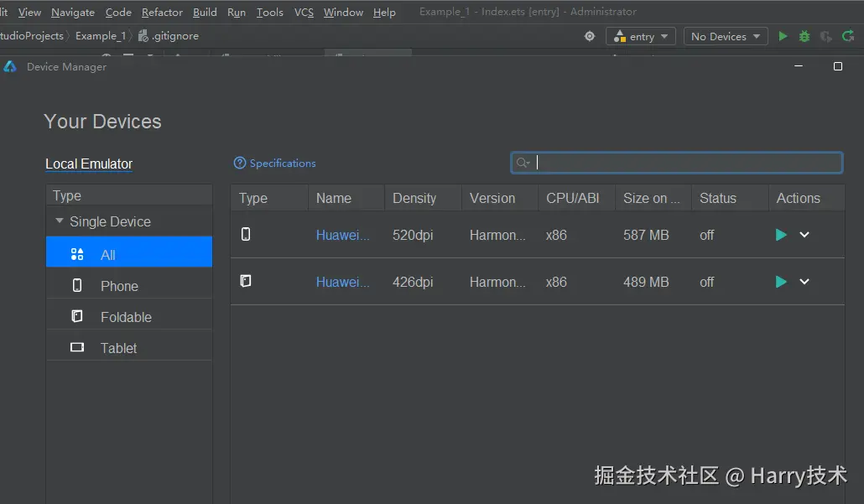This screenshot has height=504, width=864.
Task: Click the DevEco logo in Device Manager title
Action: (x=10, y=66)
